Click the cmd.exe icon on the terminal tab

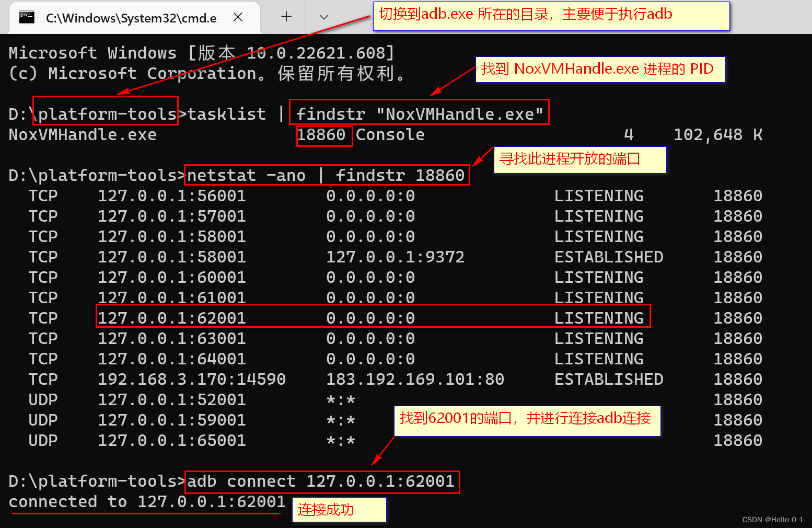tap(26, 17)
